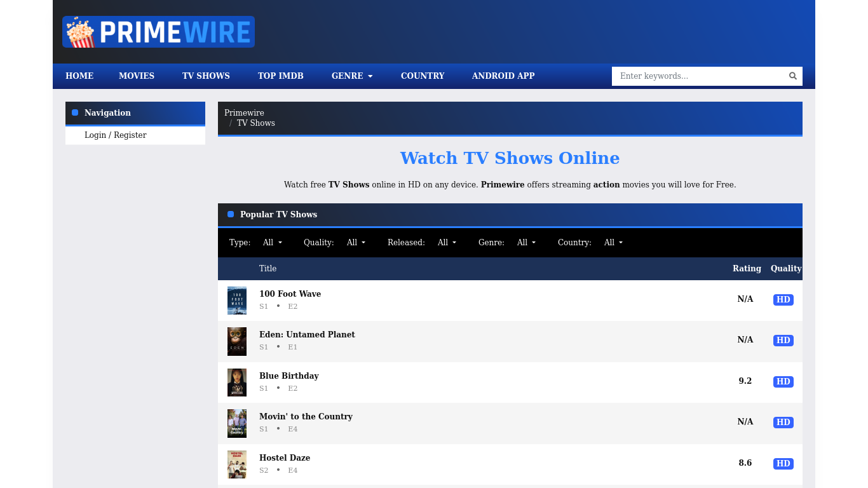Open the 100 Foot Wave poster thumbnail
The height and width of the screenshot is (488, 868).
(x=237, y=301)
